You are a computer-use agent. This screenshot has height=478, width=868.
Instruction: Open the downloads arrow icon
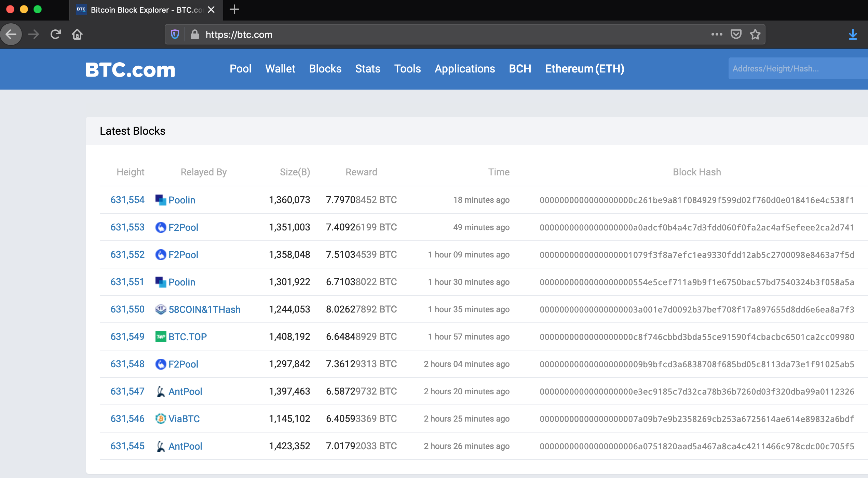853,34
